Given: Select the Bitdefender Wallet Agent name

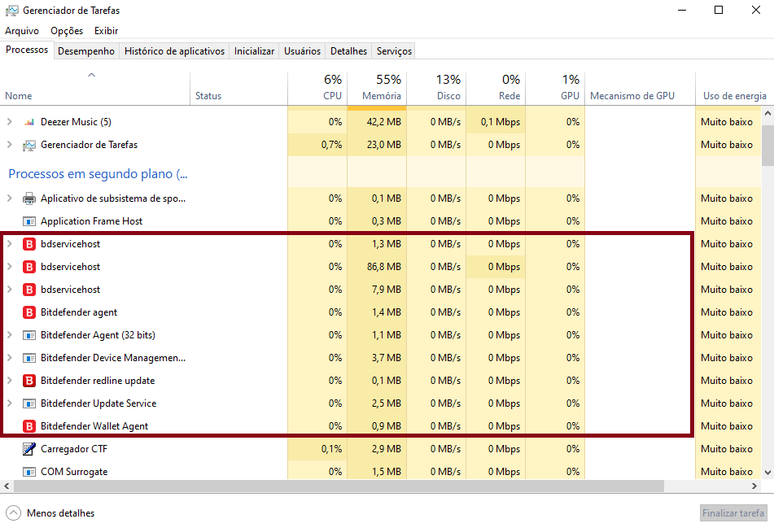Looking at the screenshot, I should [94, 426].
